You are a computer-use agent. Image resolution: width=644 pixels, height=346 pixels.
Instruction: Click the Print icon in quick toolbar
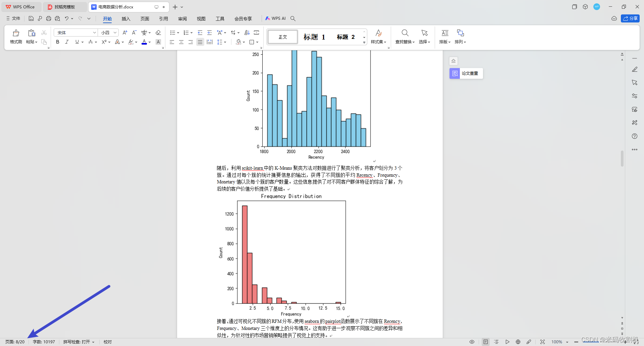coord(49,18)
